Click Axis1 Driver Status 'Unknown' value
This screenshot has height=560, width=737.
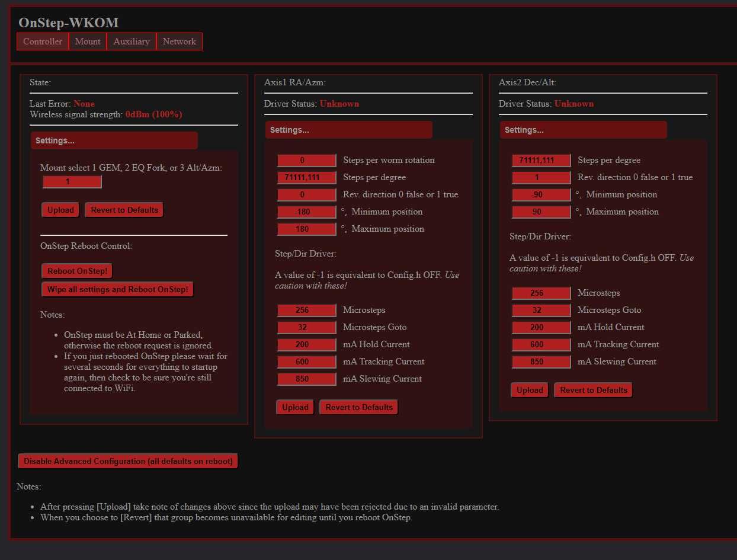[339, 104]
